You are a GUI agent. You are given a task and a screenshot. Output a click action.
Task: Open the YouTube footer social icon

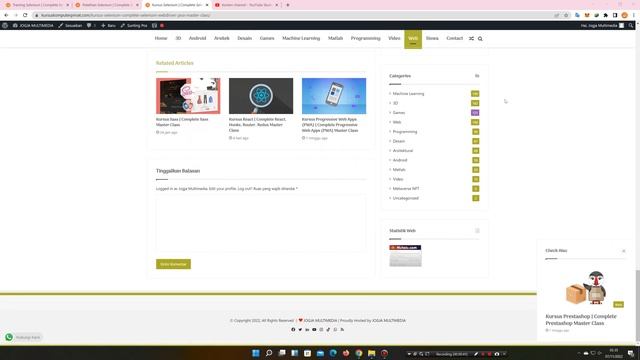314,329
